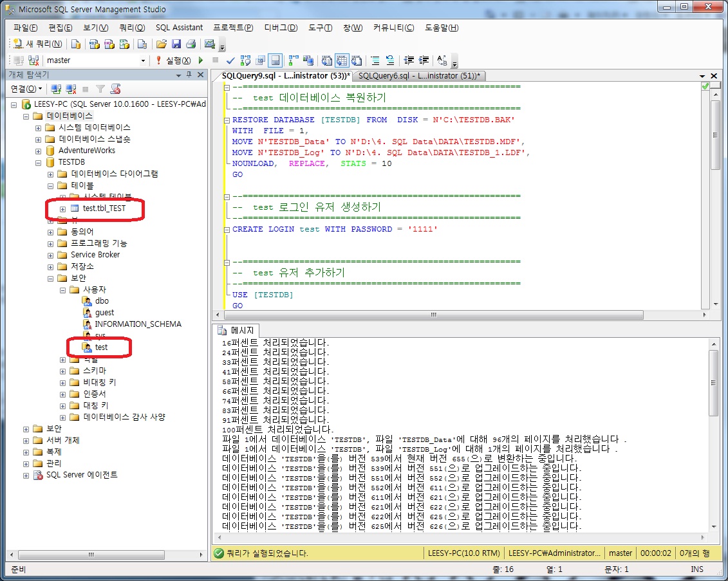This screenshot has height=581, width=728.
Task: Open the 디버그(D) menu
Action: click(x=281, y=28)
